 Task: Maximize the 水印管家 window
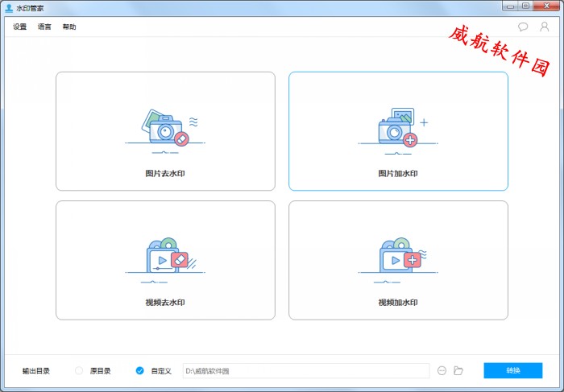[x=525, y=6]
